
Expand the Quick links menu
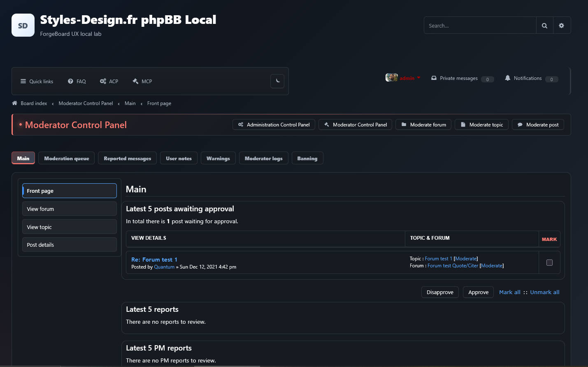point(37,81)
